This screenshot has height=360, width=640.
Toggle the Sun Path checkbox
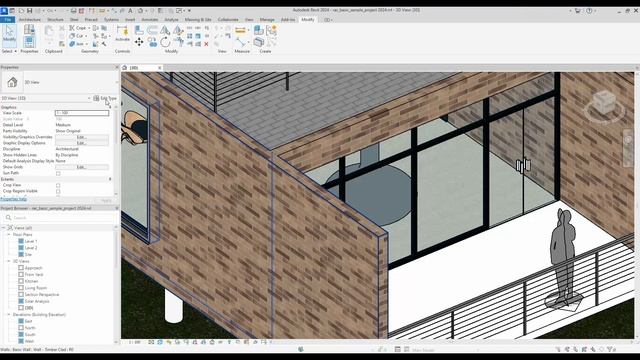(x=58, y=173)
